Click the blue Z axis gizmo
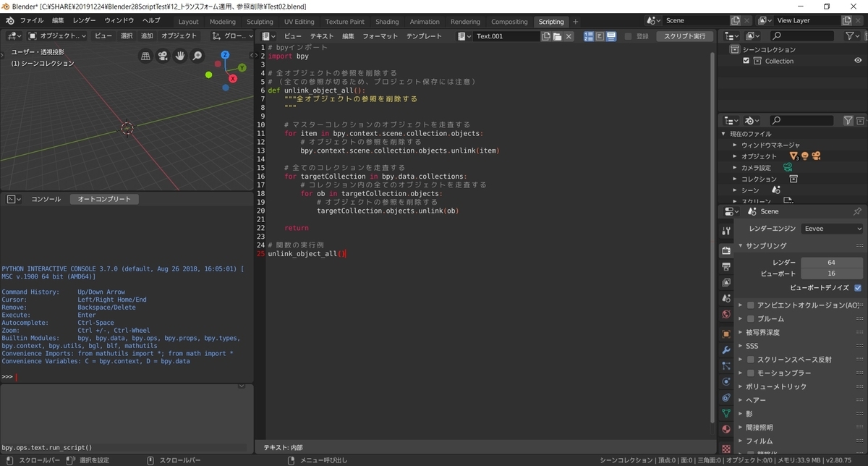Screen dimensions: 868x466 [x=225, y=55]
